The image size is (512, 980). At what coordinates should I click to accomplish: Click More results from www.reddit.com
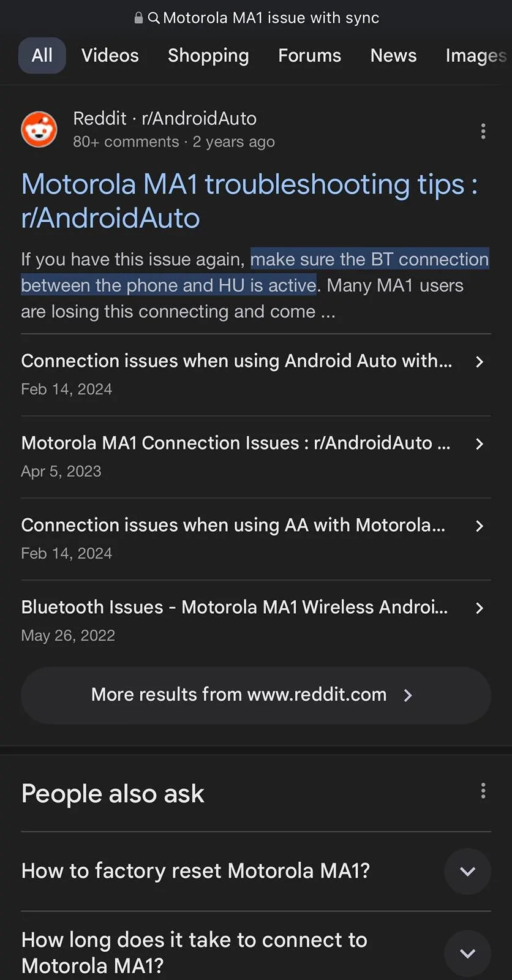point(239,695)
